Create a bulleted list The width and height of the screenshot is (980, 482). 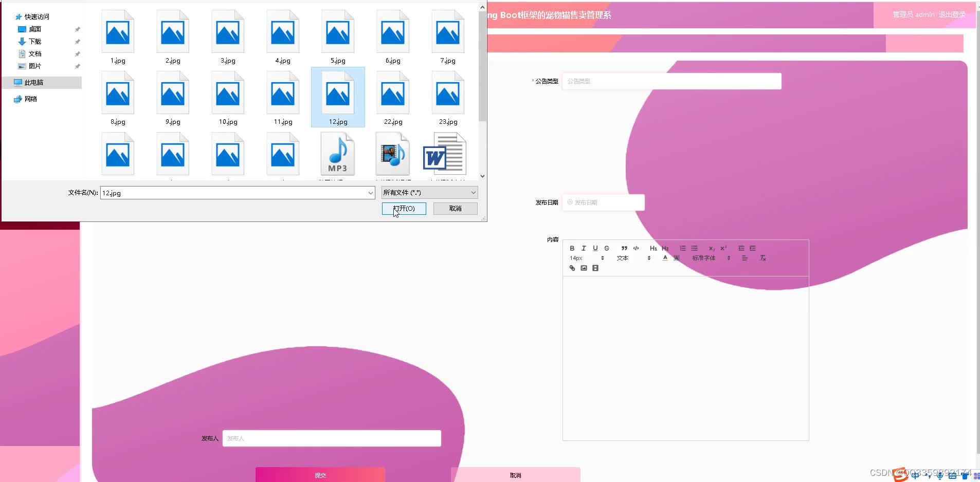point(694,248)
